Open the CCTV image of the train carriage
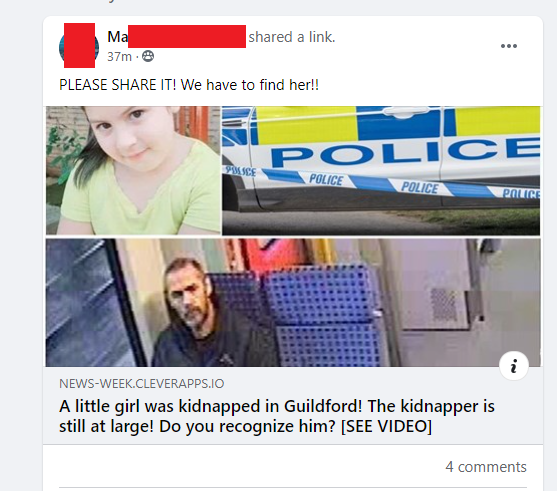557x491 pixels. pyautogui.click(x=293, y=302)
